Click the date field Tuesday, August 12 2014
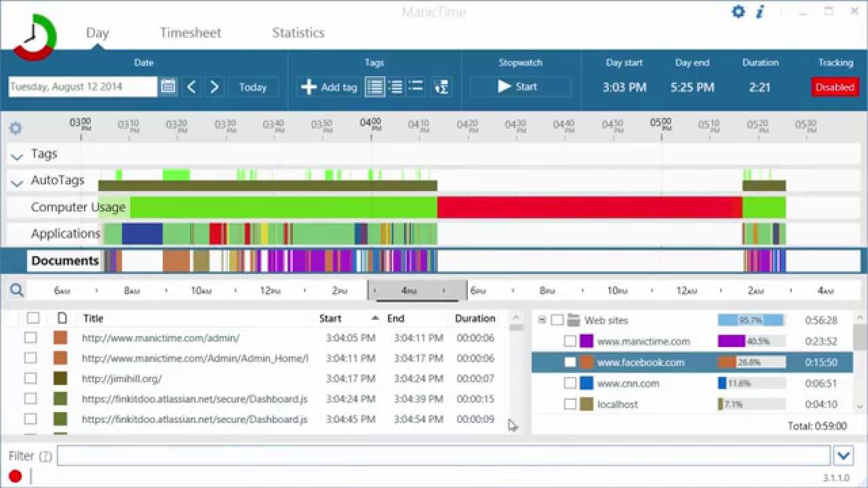 83,87
